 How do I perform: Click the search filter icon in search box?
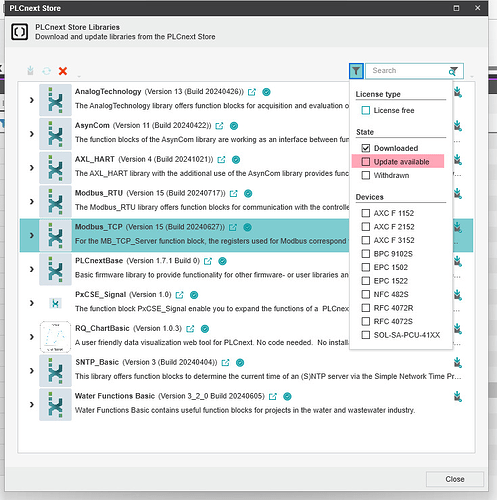point(453,71)
